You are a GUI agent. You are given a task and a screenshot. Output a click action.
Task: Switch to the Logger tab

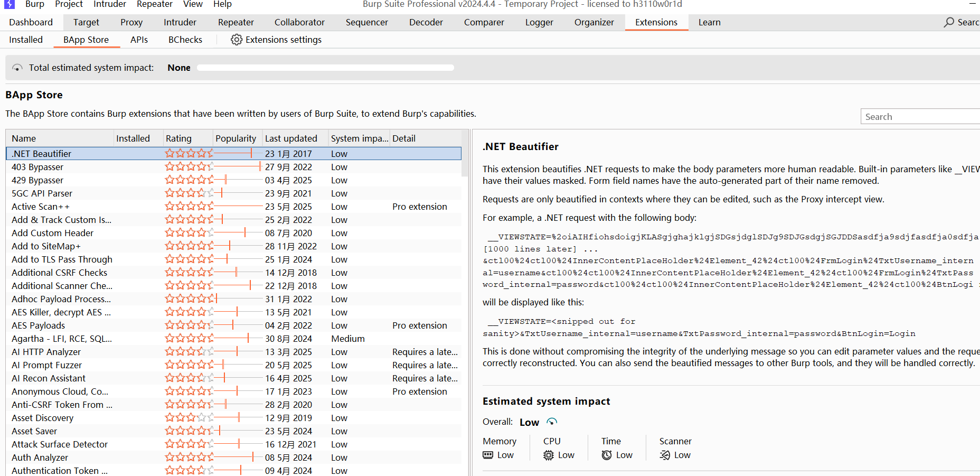tap(539, 22)
